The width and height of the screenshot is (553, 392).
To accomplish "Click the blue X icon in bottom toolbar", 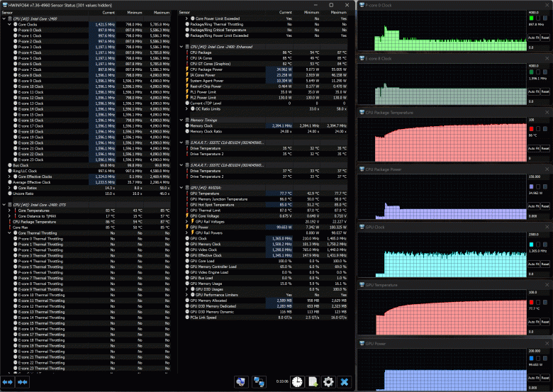I will pyautogui.click(x=345, y=382).
